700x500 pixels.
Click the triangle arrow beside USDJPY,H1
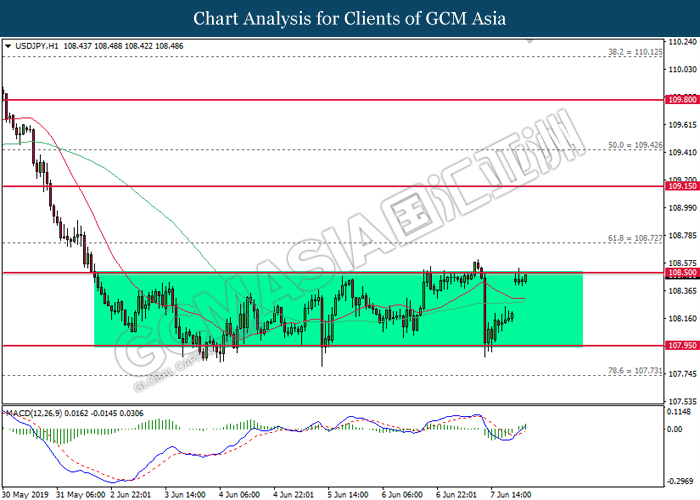click(x=9, y=46)
